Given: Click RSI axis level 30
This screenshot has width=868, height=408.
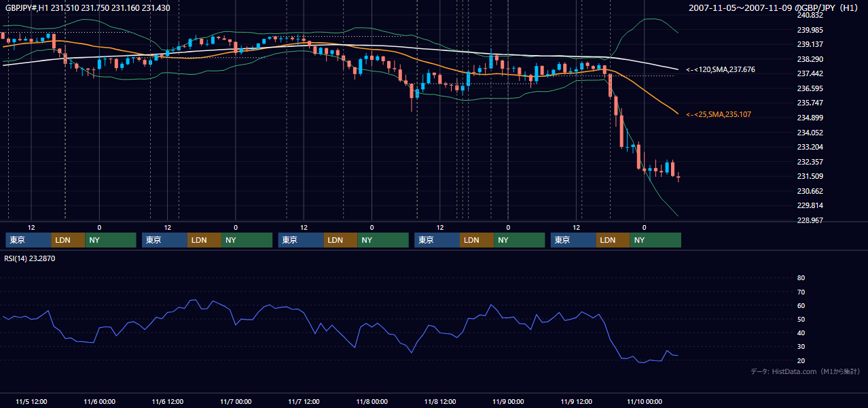Looking at the screenshot, I should click(801, 347).
